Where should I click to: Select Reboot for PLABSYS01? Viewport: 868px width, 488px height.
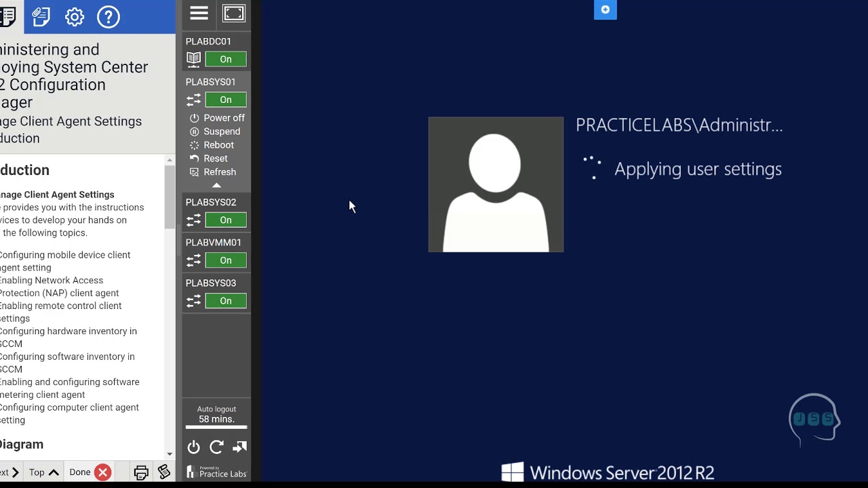coord(212,145)
